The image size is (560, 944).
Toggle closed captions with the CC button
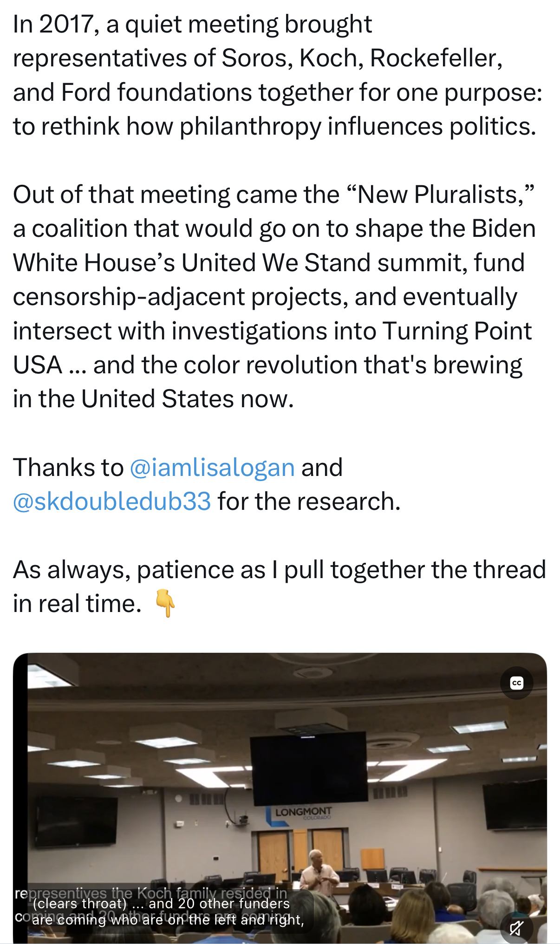coord(516,683)
